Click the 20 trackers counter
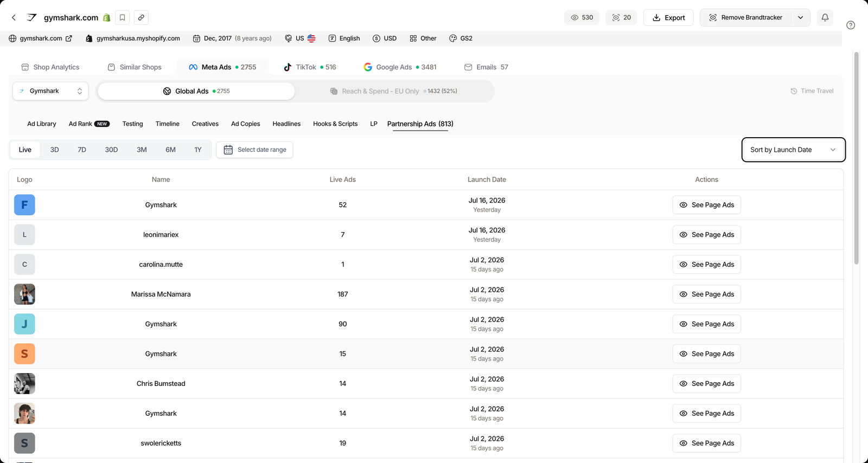This screenshot has height=463, width=868. [x=622, y=17]
